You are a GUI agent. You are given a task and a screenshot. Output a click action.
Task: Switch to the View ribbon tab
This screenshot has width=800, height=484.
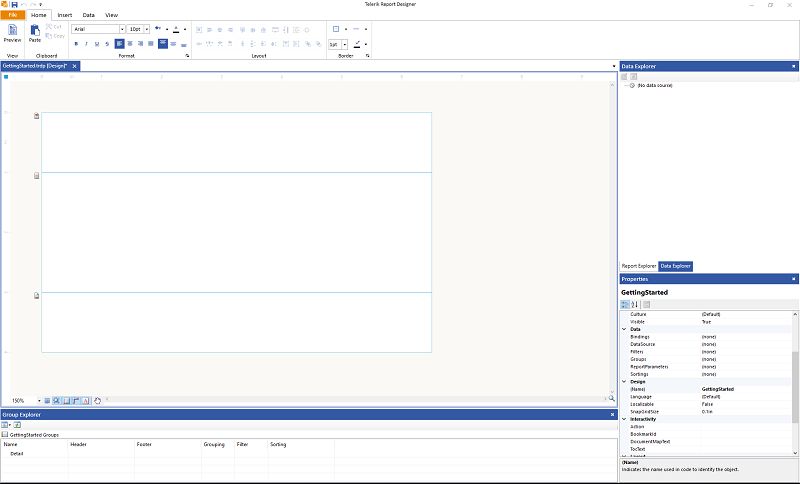111,15
